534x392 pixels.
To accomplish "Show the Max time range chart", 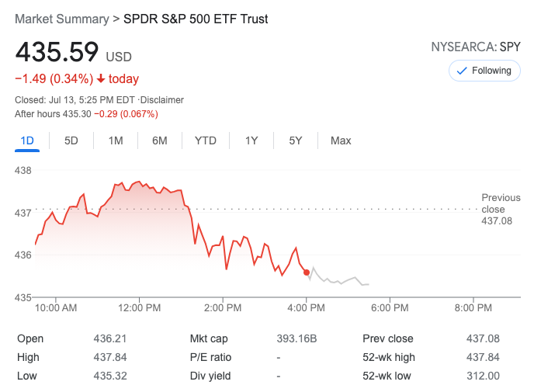I will (341, 140).
